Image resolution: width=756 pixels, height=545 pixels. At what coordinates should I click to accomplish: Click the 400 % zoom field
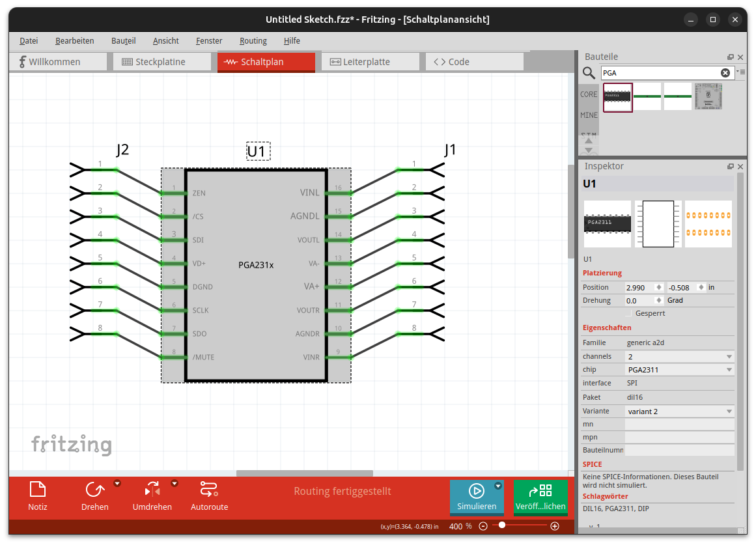[456, 526]
